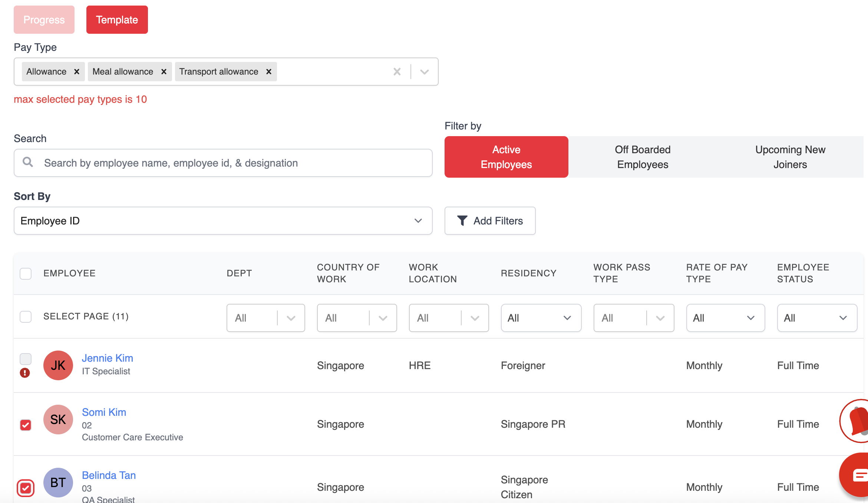The height and width of the screenshot is (503, 868).
Task: Open the Sort By Employee ID dropdown
Action: (x=223, y=221)
